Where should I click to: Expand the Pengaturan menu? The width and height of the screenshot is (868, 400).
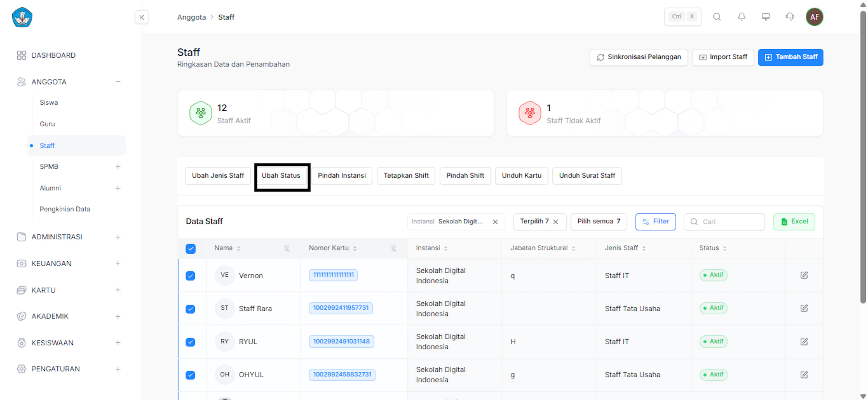coord(118,369)
